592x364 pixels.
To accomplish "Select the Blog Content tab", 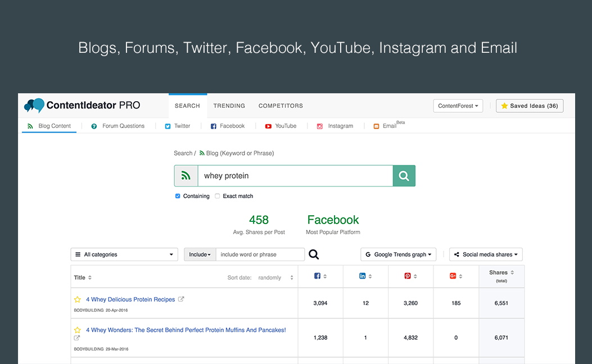I will tap(49, 126).
